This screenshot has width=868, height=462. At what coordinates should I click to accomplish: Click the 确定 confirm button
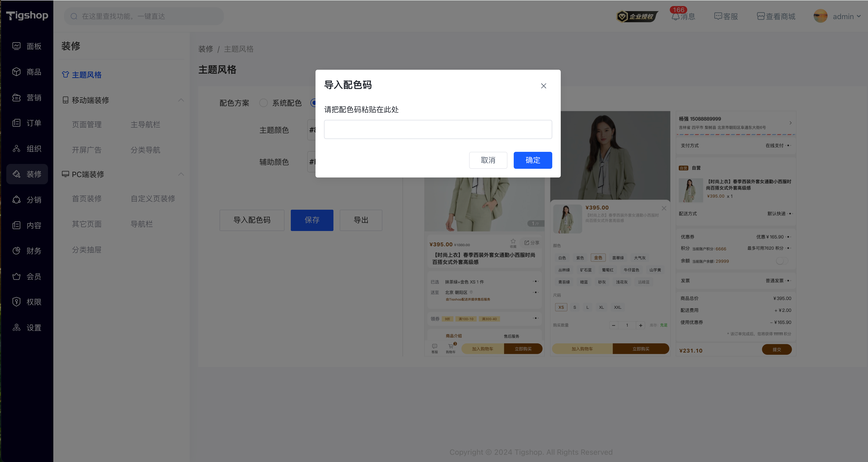click(533, 160)
